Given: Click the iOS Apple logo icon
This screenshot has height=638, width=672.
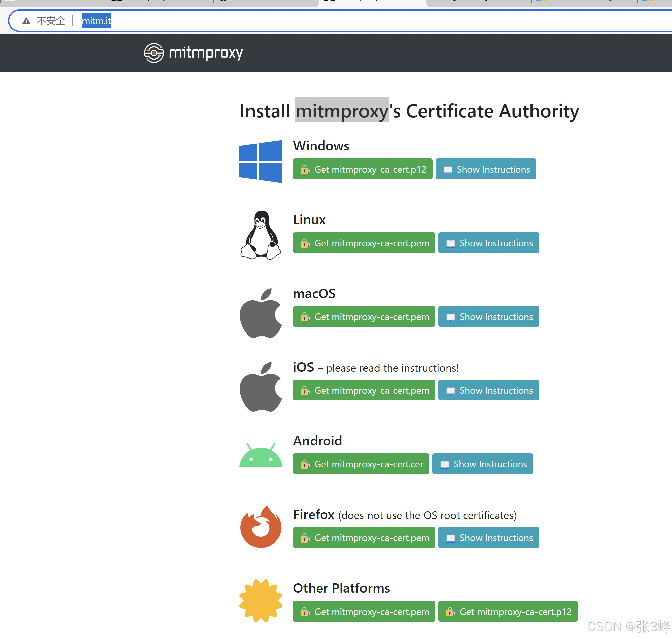Looking at the screenshot, I should (x=261, y=387).
